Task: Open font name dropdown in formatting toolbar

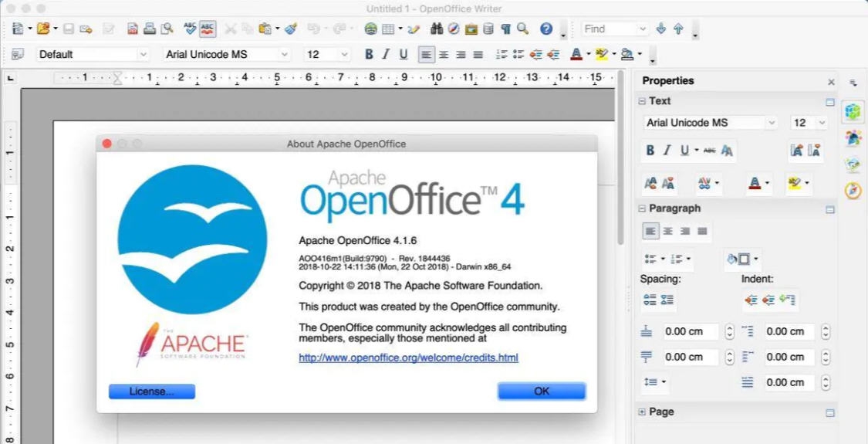Action: click(285, 54)
